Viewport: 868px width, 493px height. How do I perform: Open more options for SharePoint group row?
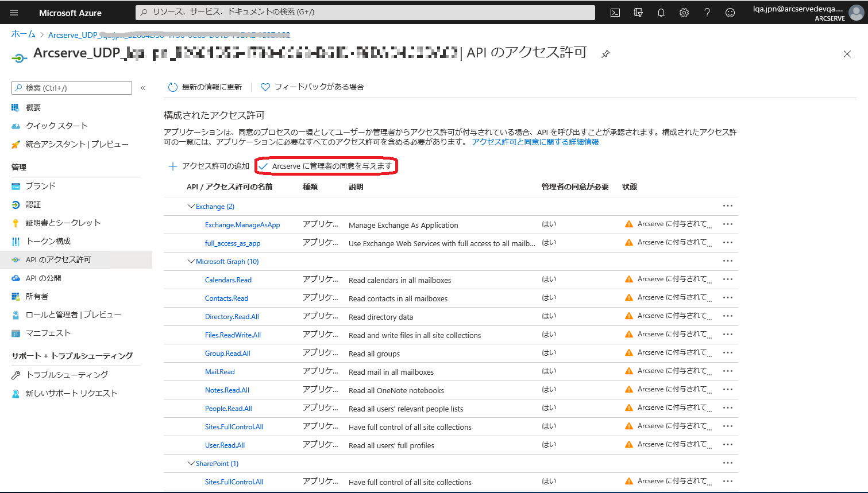click(x=728, y=463)
